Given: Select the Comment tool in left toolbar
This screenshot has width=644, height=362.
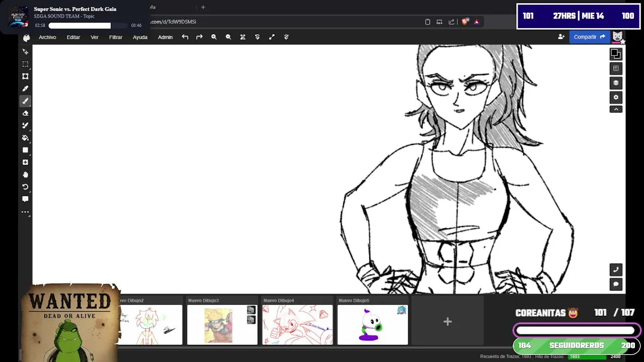Looking at the screenshot, I should pos(25,199).
